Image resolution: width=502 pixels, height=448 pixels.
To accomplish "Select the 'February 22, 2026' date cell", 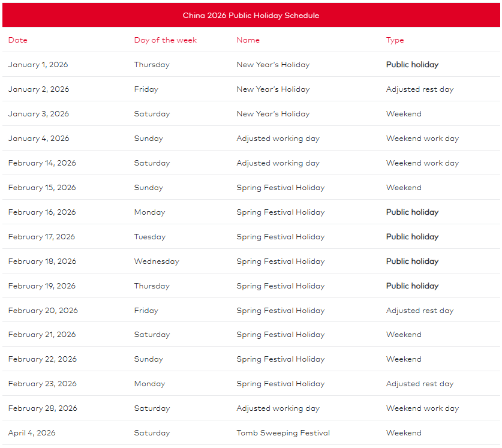I will pos(43,359).
